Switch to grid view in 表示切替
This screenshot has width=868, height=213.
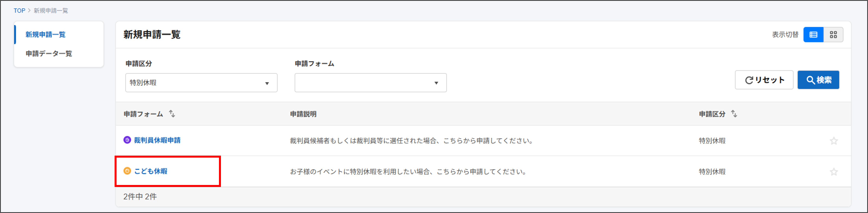pos(834,35)
